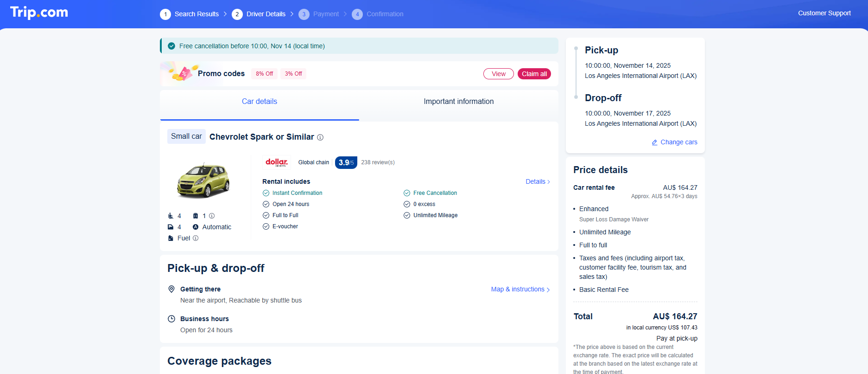Click the 238 review(s) link

pyautogui.click(x=378, y=162)
